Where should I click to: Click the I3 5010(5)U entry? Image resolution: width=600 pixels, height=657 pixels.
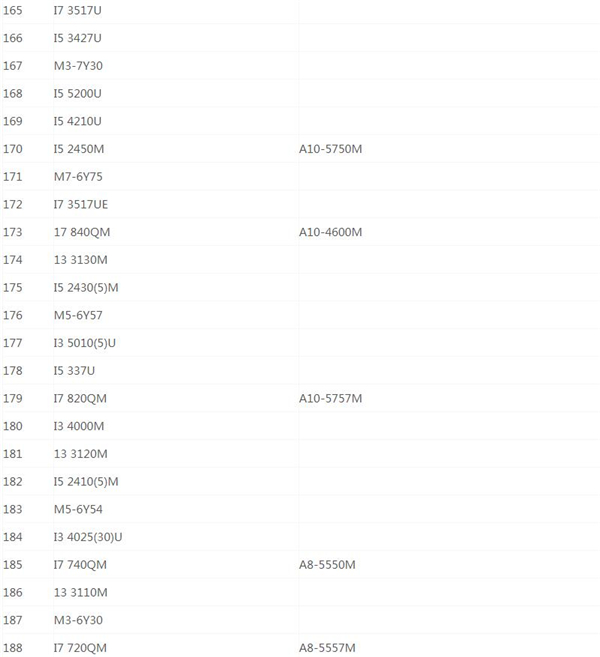tap(85, 343)
